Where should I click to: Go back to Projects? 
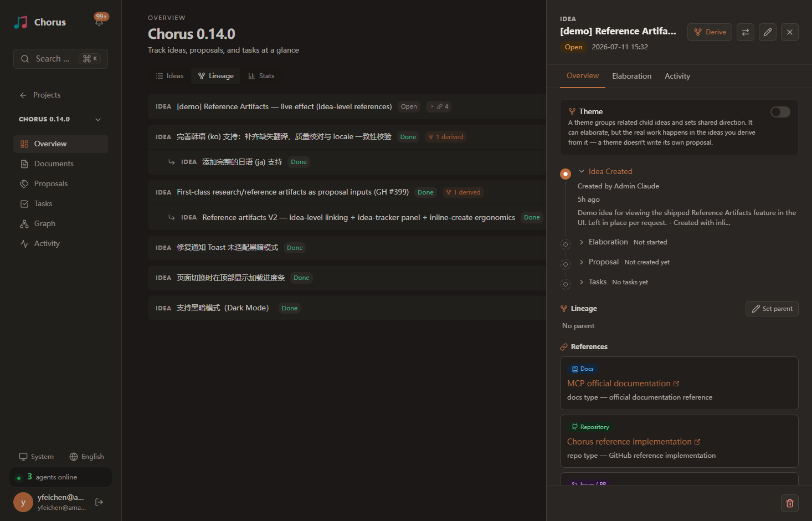pos(40,95)
